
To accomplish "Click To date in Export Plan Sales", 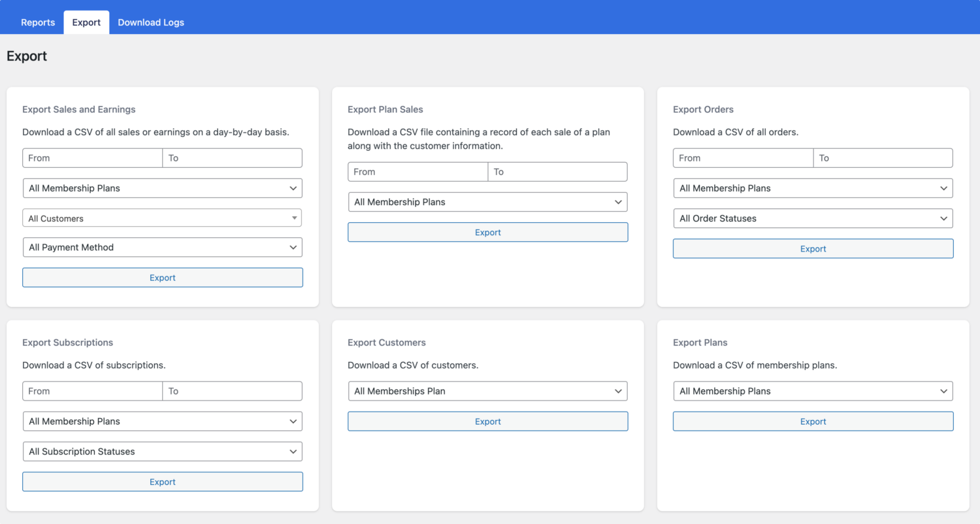I will (x=558, y=172).
